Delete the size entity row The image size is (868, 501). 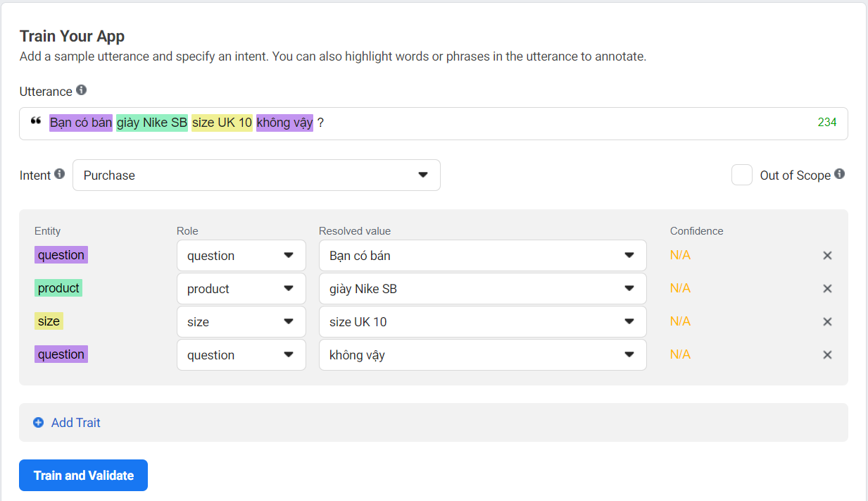point(827,322)
